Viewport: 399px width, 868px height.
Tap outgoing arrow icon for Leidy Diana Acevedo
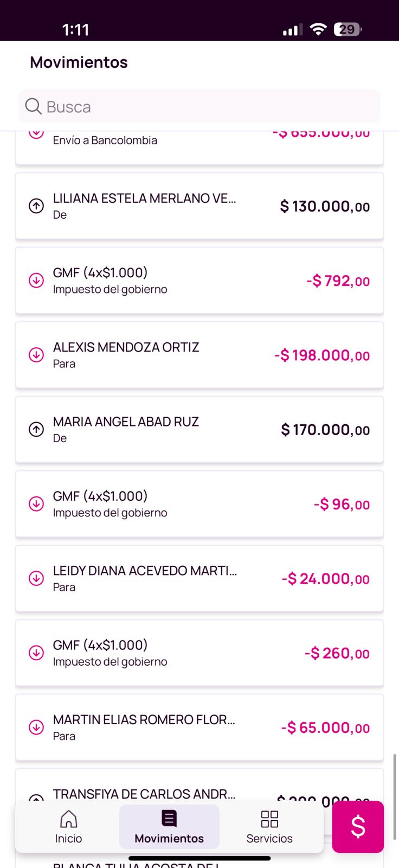36,578
